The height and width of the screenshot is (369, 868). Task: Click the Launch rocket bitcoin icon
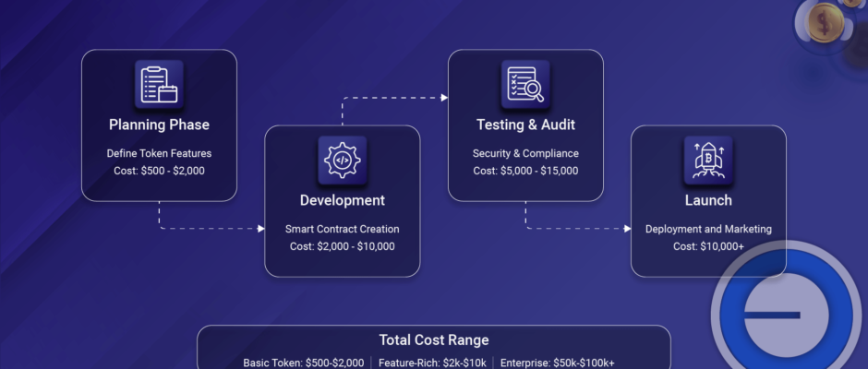[708, 161]
